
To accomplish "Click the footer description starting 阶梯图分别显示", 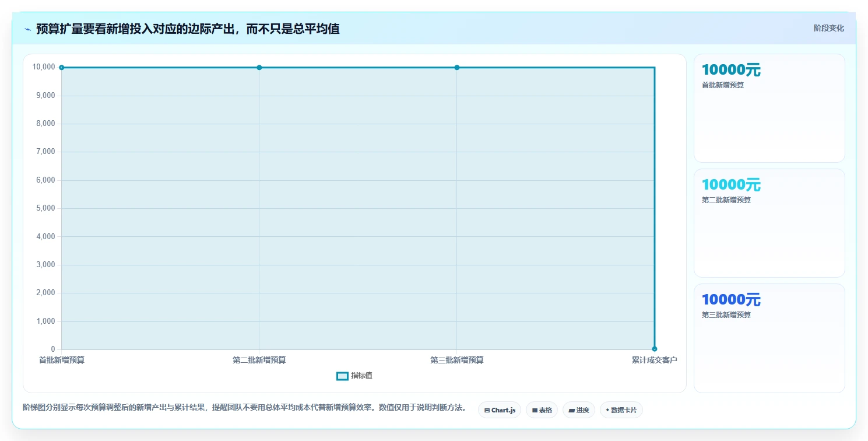I will pos(244,407).
